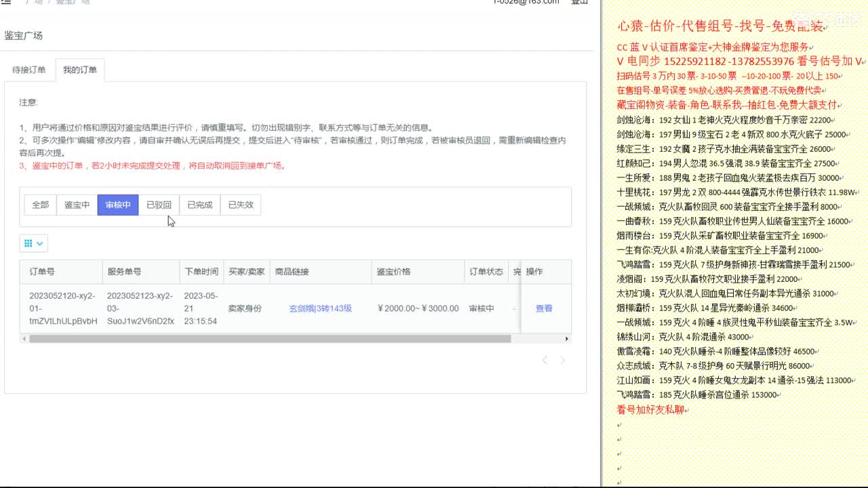Select the 审核中 filter

pyautogui.click(x=117, y=204)
